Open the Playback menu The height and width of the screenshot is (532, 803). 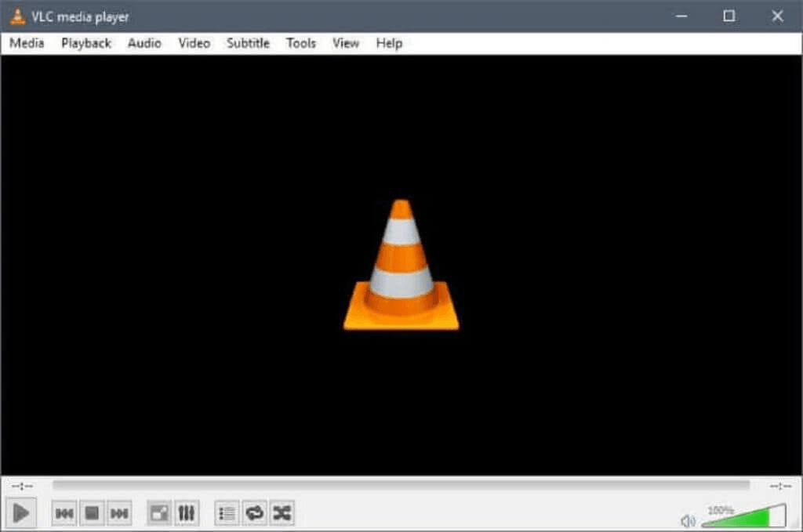click(85, 43)
